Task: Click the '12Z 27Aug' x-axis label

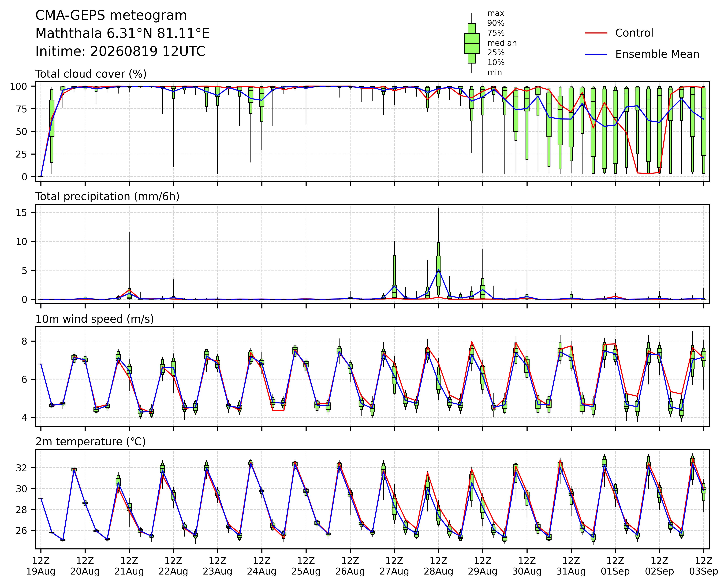Action: click(394, 566)
